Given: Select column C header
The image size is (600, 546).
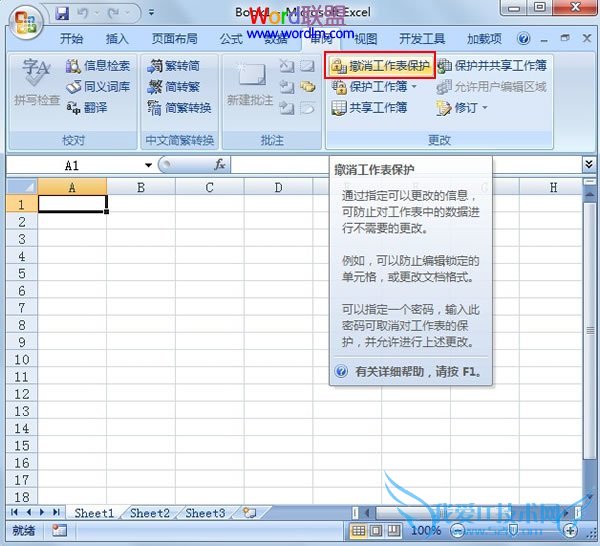Looking at the screenshot, I should (x=209, y=187).
